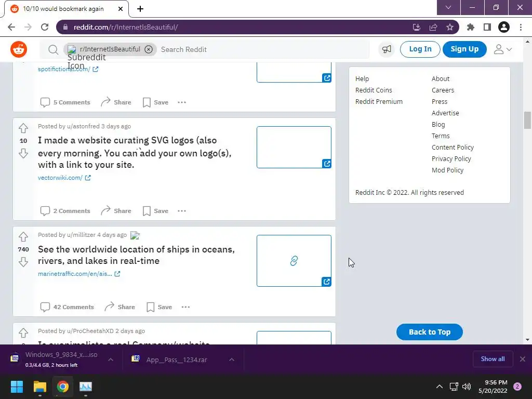Image resolution: width=532 pixels, height=399 pixels.
Task: Close the downloads bar
Action: point(523,359)
